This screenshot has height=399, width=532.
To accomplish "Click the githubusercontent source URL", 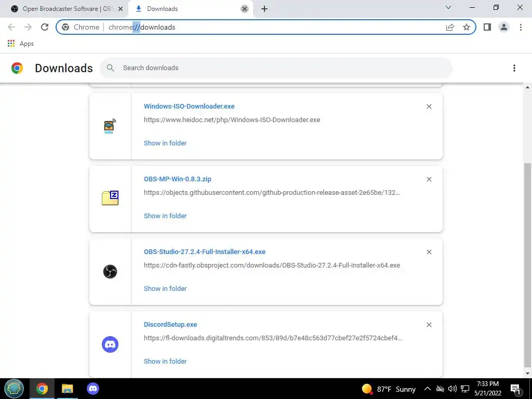I will [x=272, y=192].
